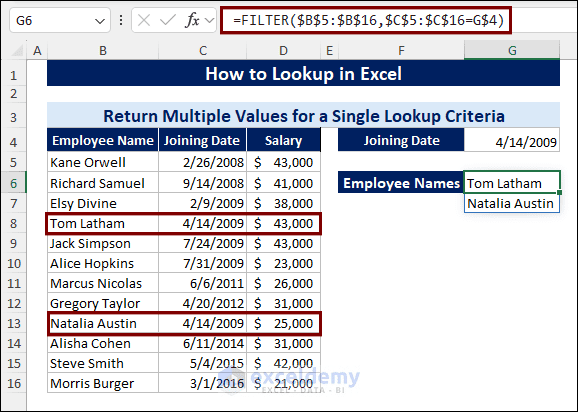578x412 pixels.
Task: Select column E header
Action: 329,50
